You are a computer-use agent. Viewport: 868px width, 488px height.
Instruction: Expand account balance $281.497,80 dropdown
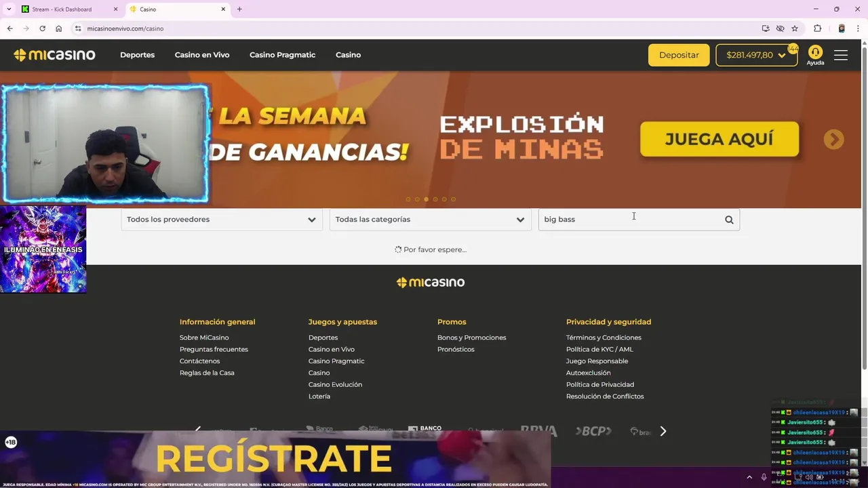[x=756, y=55]
